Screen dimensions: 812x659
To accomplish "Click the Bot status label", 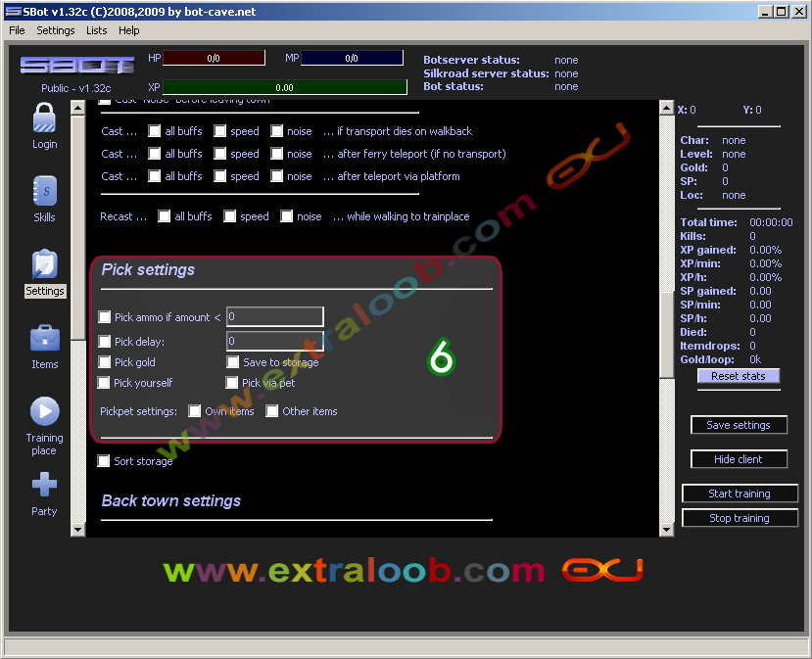I will (x=454, y=86).
